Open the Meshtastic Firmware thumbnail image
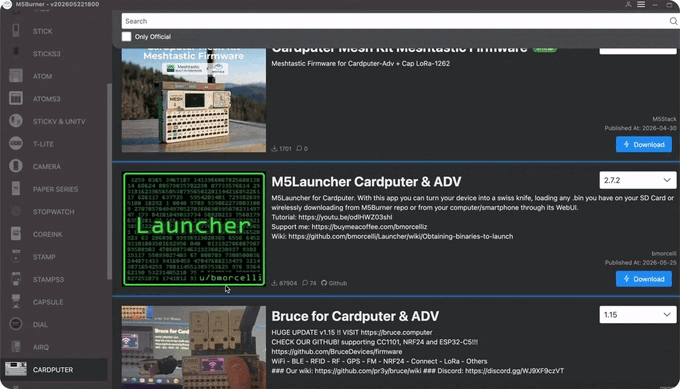 click(x=194, y=100)
